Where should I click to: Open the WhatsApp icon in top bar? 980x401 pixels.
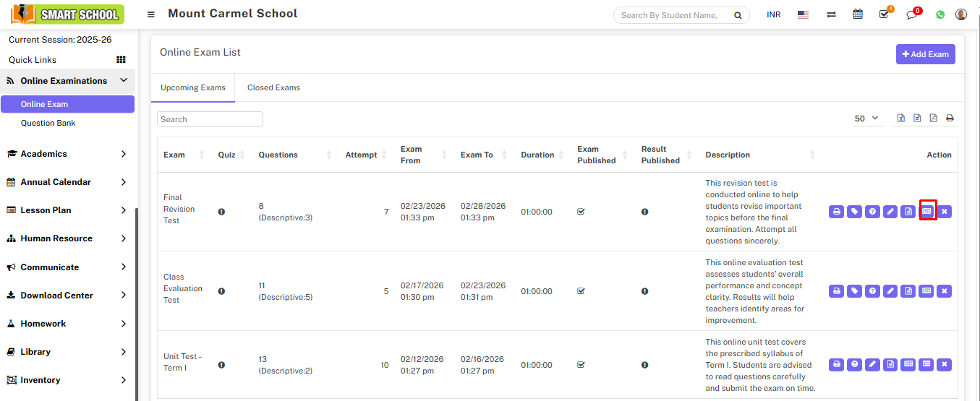click(x=940, y=14)
